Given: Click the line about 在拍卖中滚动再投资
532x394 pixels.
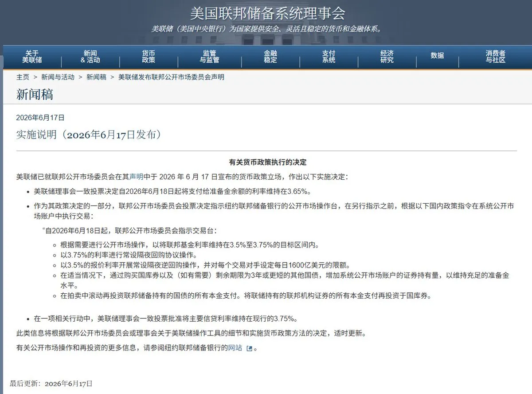Looking at the screenshot, I should point(246,295).
